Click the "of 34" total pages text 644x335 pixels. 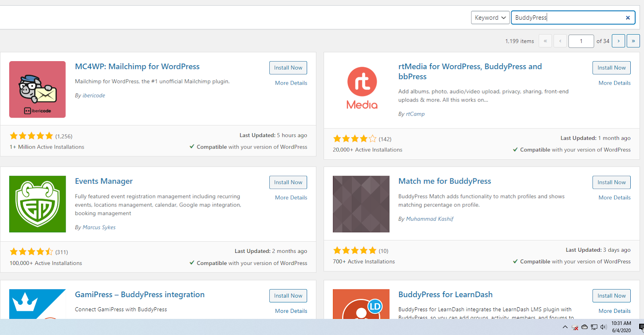[603, 41]
